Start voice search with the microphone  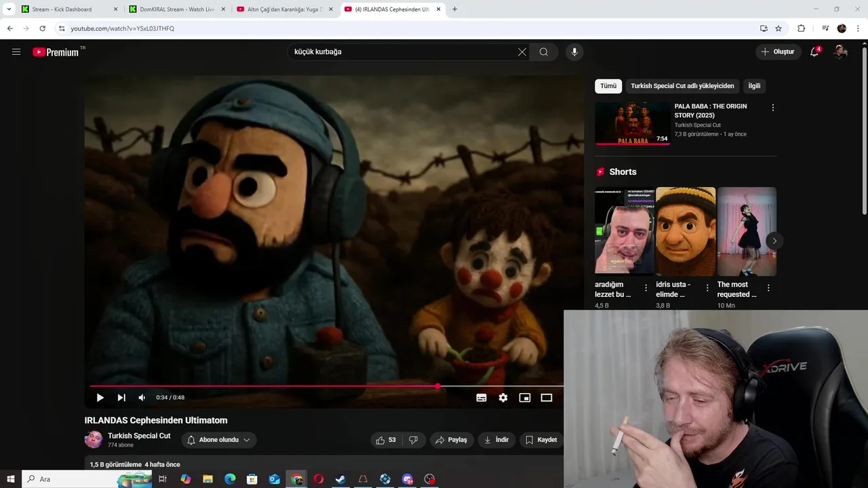point(574,52)
